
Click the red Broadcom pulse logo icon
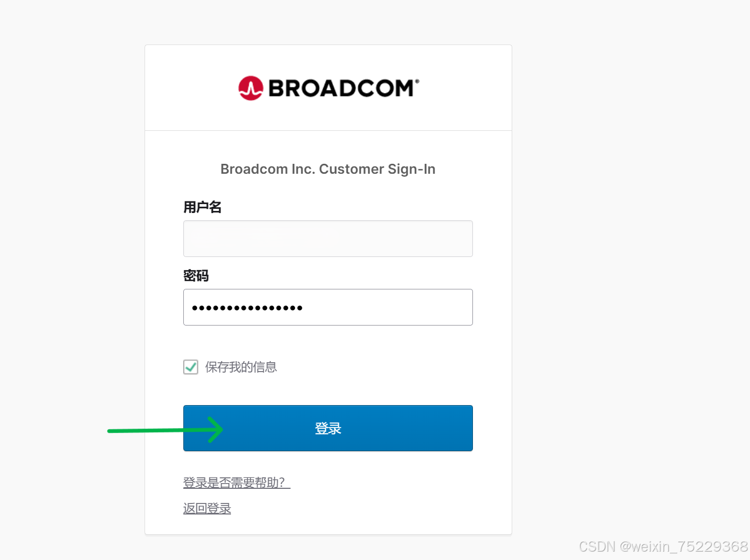point(251,88)
